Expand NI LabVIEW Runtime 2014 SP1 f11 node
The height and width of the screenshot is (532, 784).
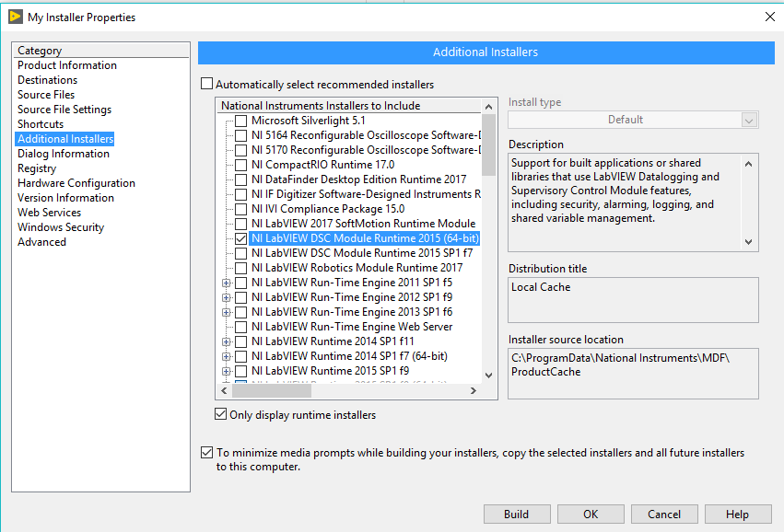tap(227, 341)
